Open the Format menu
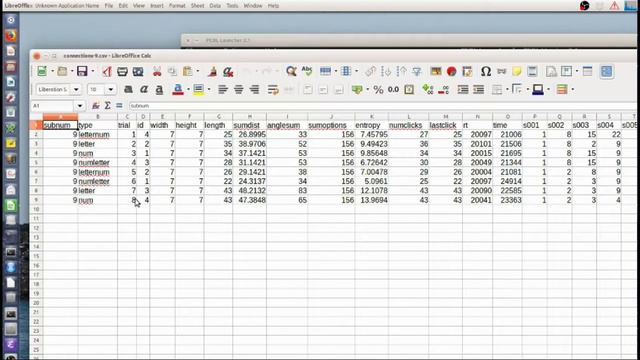Image resolution: width=640 pixels, height=360 pixels. click(x=177, y=6)
